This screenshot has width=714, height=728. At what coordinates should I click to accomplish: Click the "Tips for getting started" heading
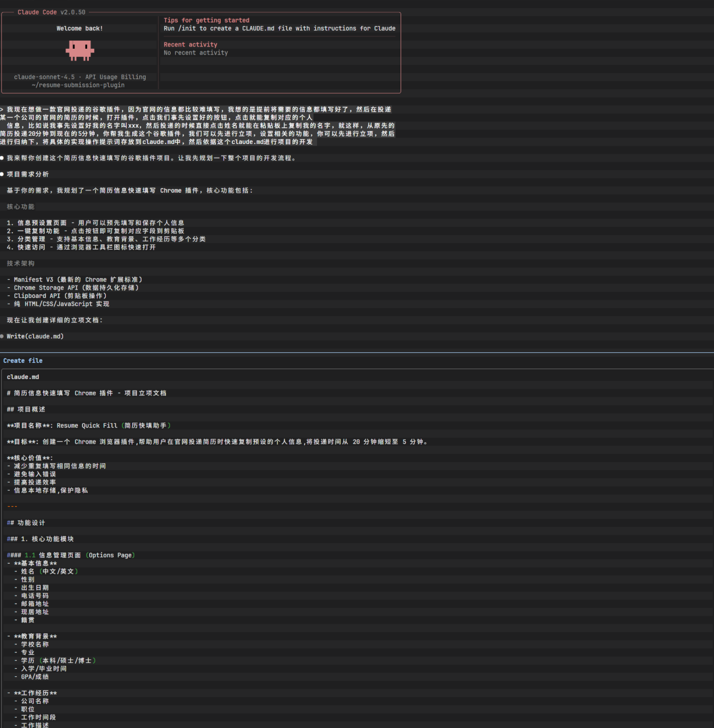tap(207, 20)
